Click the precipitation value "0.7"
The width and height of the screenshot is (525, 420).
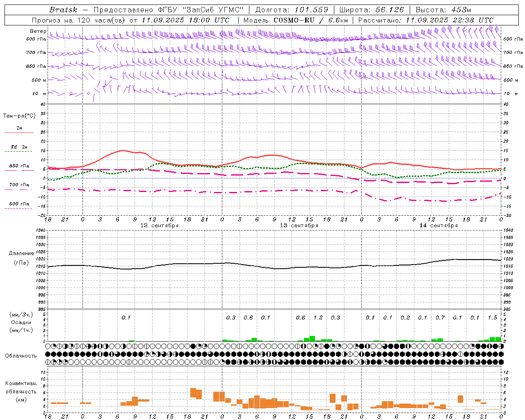pyautogui.click(x=440, y=317)
